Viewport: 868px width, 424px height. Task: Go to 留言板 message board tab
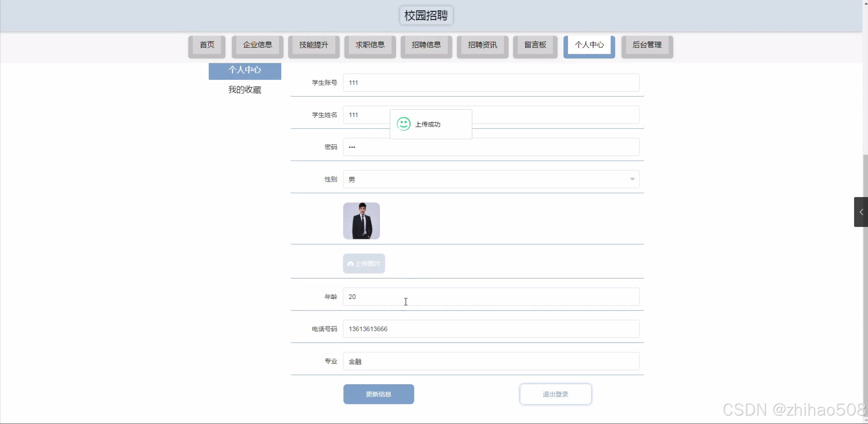[535, 45]
